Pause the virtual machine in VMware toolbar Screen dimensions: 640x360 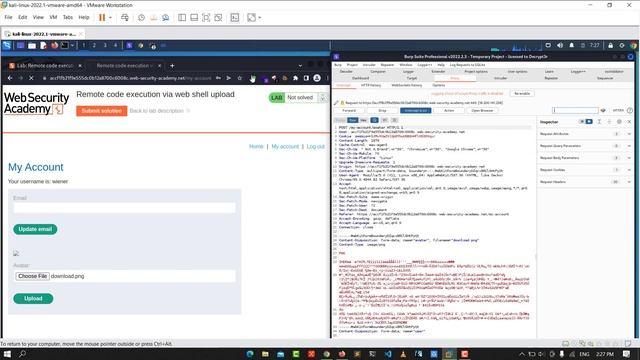[x=102, y=18]
